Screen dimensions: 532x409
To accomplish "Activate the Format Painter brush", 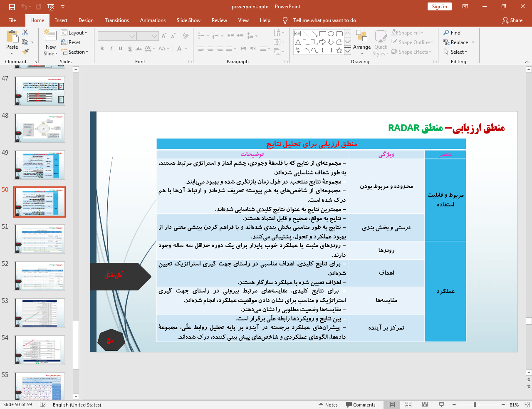I will click(25, 52).
